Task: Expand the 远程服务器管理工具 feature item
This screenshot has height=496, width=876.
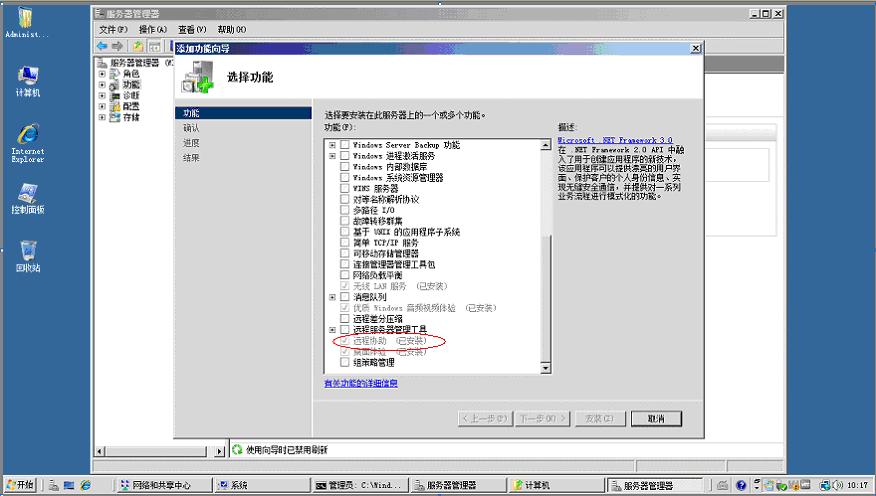Action: pos(332,330)
